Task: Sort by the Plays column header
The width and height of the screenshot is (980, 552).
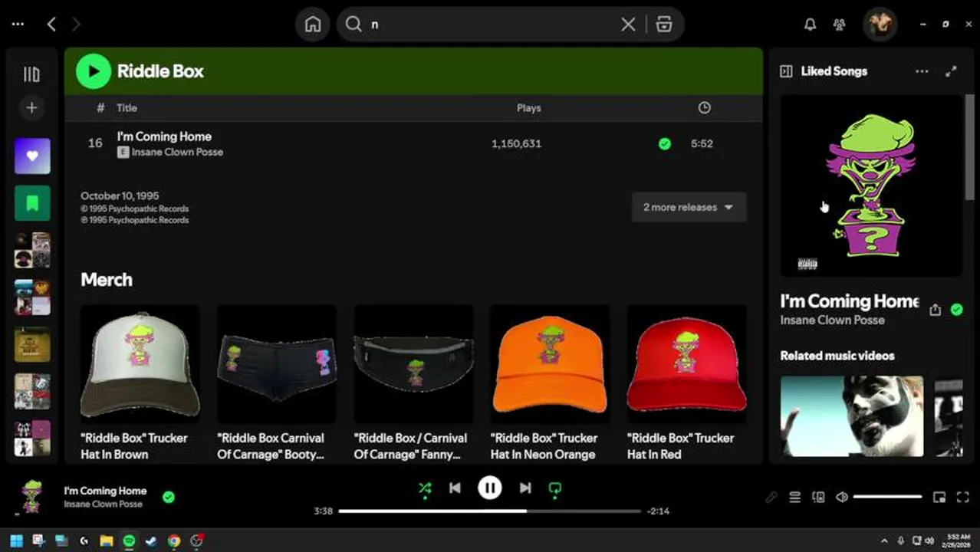Action: click(x=529, y=108)
